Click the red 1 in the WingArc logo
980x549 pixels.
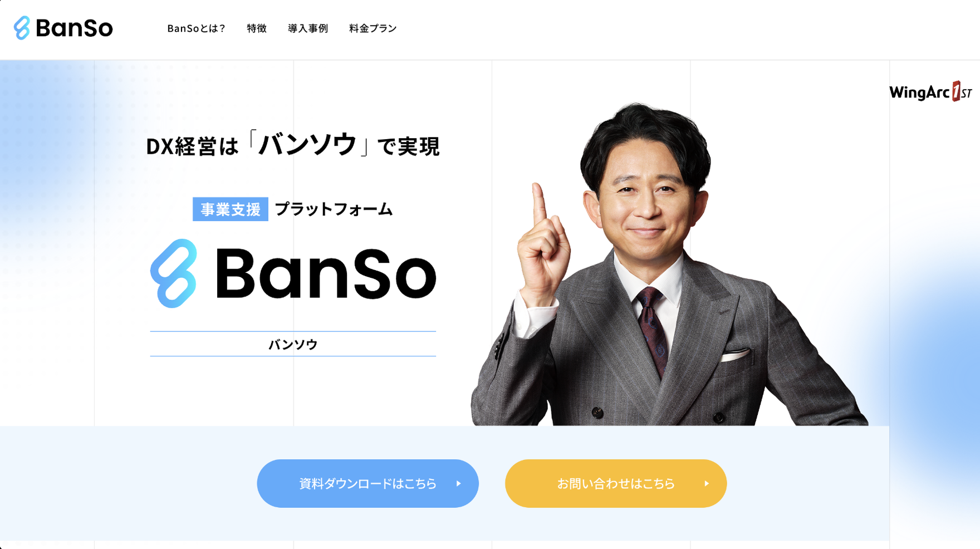pyautogui.click(x=956, y=91)
